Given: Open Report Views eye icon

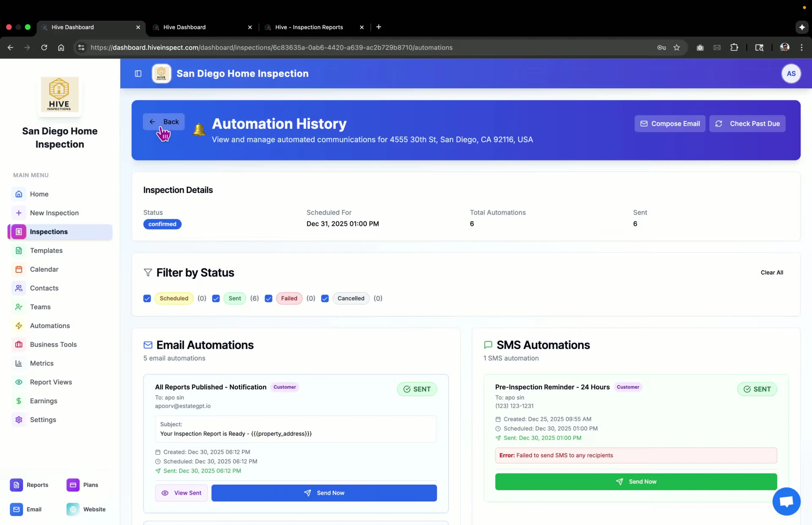Looking at the screenshot, I should coord(19,382).
